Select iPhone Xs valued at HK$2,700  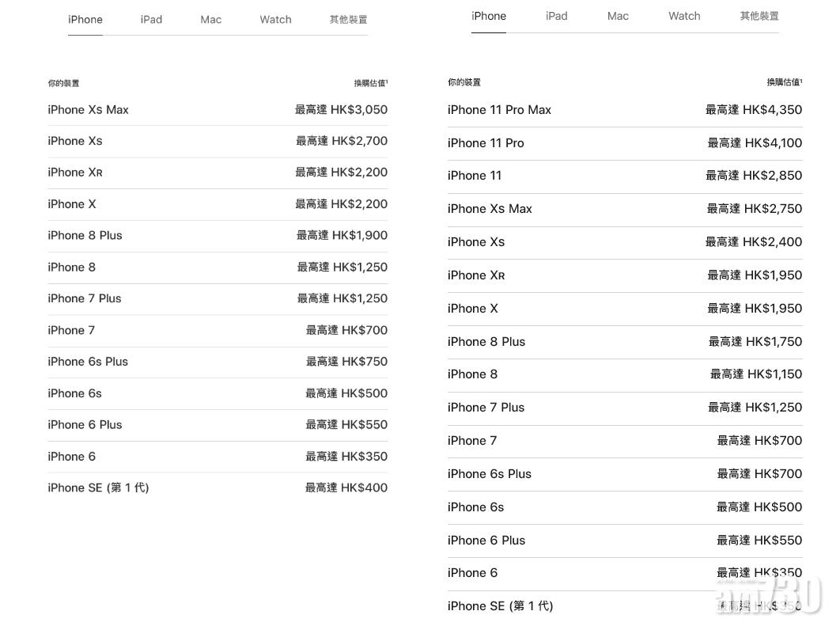point(75,141)
